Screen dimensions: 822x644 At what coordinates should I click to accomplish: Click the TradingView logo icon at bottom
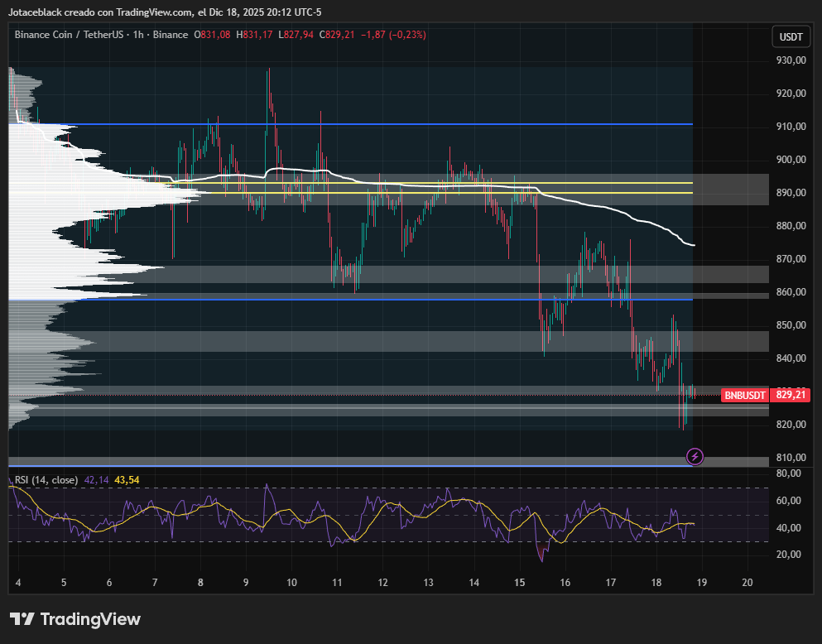point(22,619)
